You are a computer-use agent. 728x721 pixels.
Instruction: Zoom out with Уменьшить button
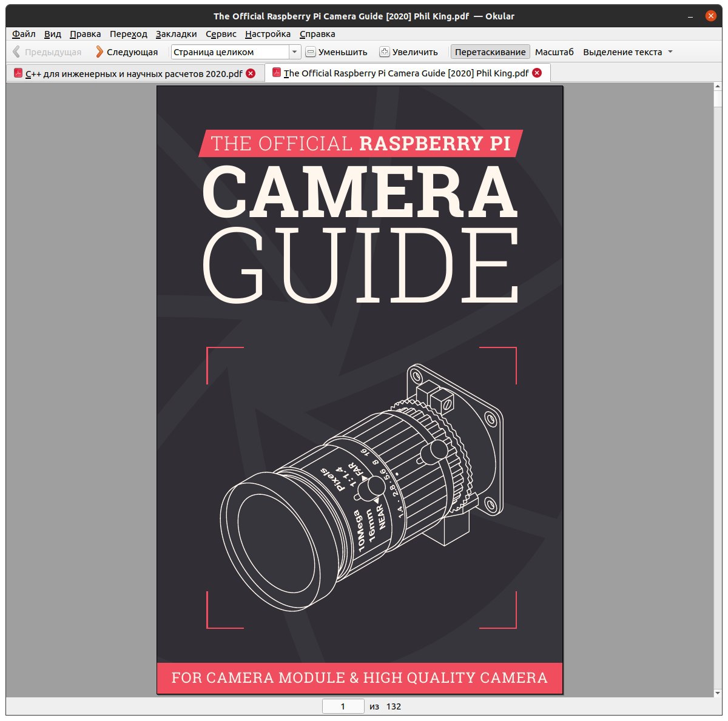(337, 52)
